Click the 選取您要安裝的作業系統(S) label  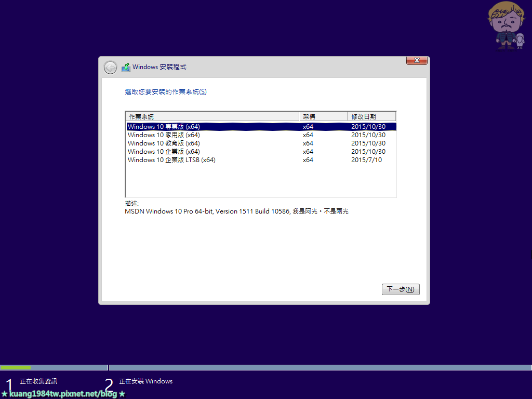pyautogui.click(x=166, y=92)
